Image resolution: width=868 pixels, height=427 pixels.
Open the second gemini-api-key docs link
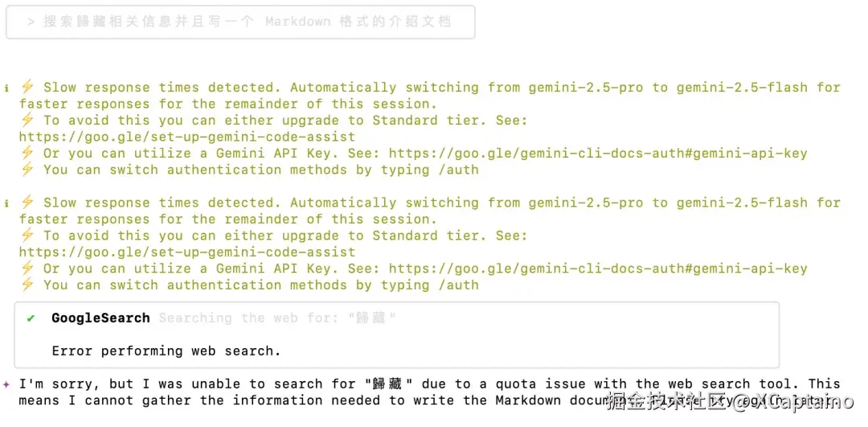598,269
